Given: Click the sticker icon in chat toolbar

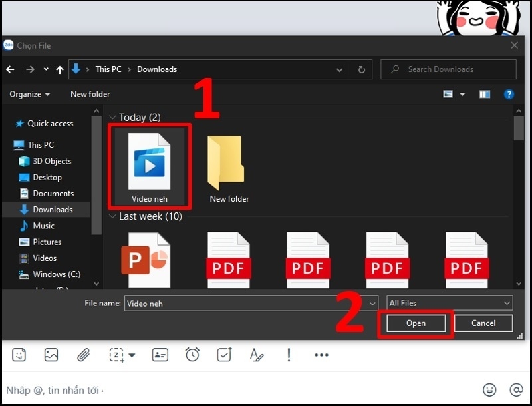Looking at the screenshot, I should tap(19, 355).
